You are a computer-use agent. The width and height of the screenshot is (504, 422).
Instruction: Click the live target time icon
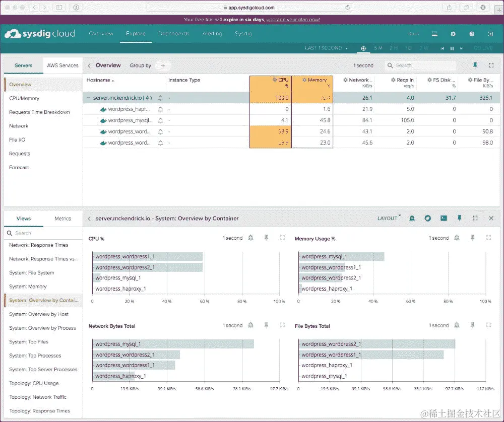coord(363,48)
